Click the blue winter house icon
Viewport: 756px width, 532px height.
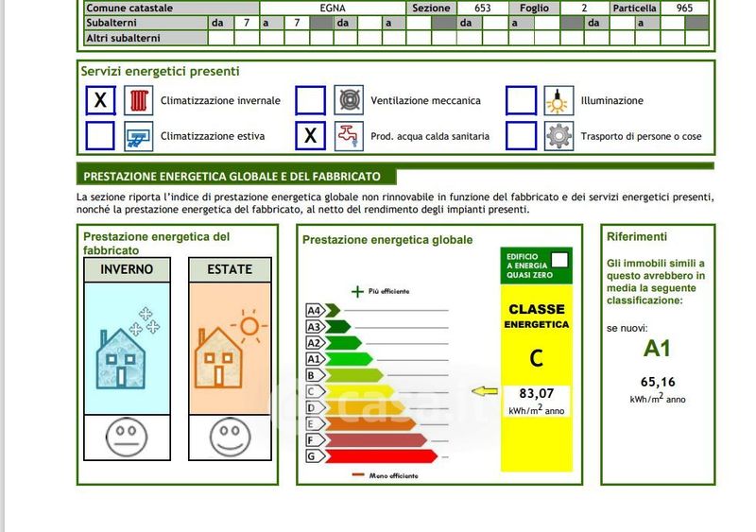point(121,358)
